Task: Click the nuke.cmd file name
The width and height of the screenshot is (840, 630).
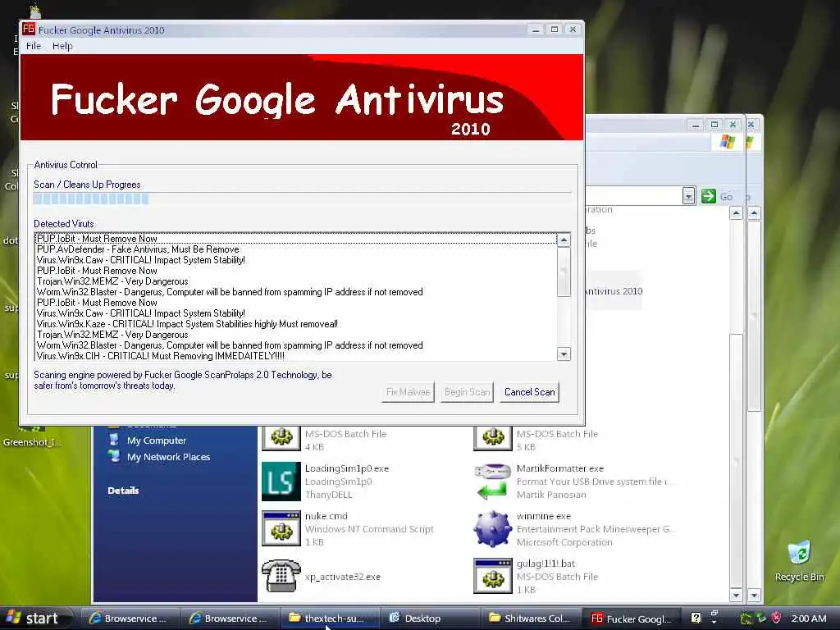Action: click(326, 516)
